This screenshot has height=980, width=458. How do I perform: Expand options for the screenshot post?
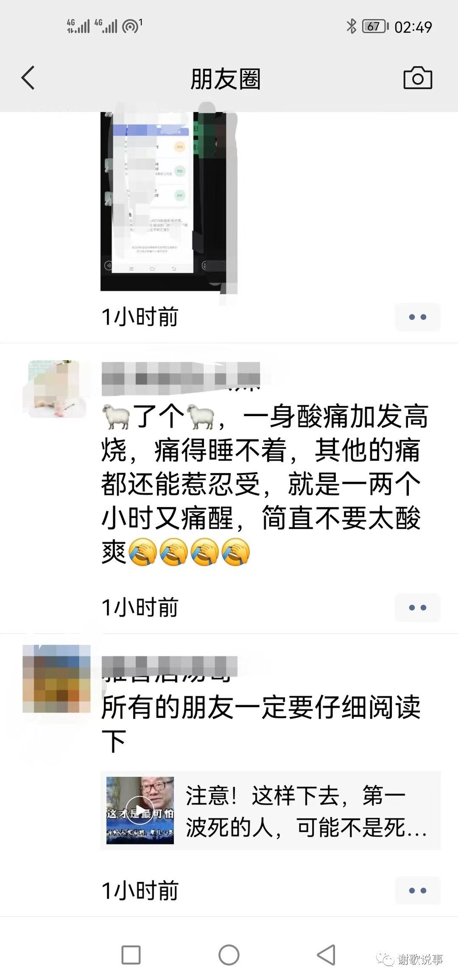click(x=418, y=317)
